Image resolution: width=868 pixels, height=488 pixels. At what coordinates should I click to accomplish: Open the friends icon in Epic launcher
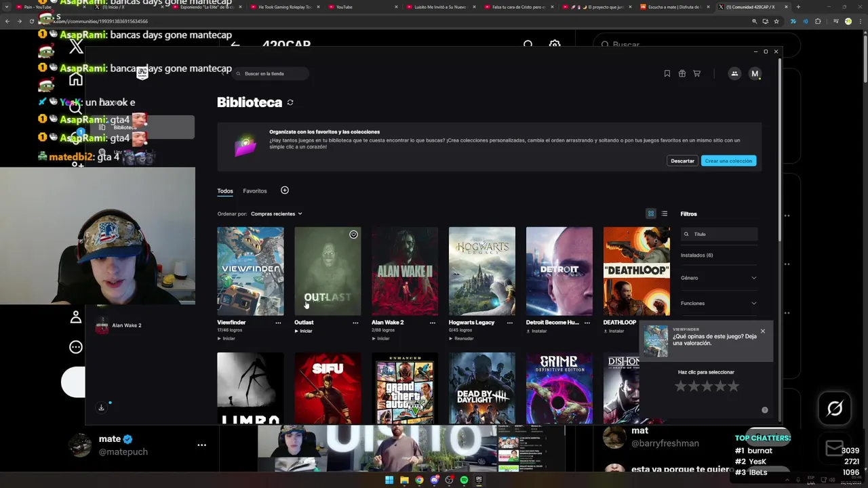[x=734, y=73]
